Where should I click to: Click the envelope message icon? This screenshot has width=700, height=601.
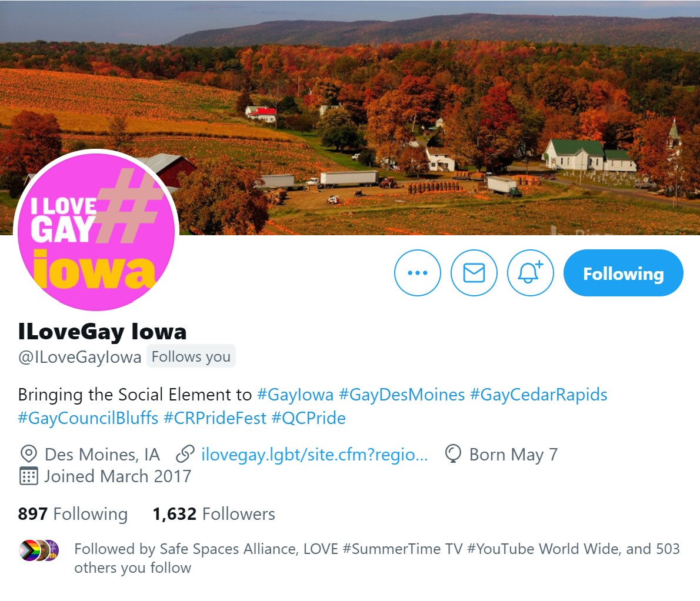pos(474,273)
